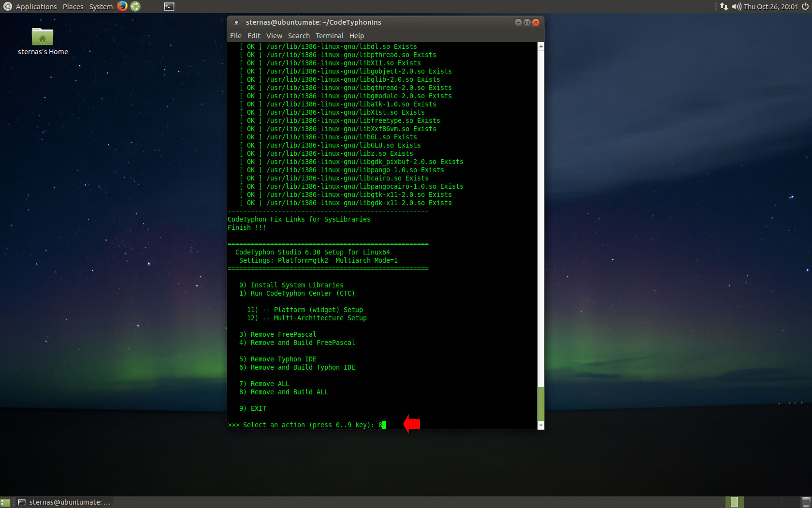Viewport: 812px width, 508px height.
Task: Click '5) Remove Typhon IDE' line
Action: click(278, 359)
